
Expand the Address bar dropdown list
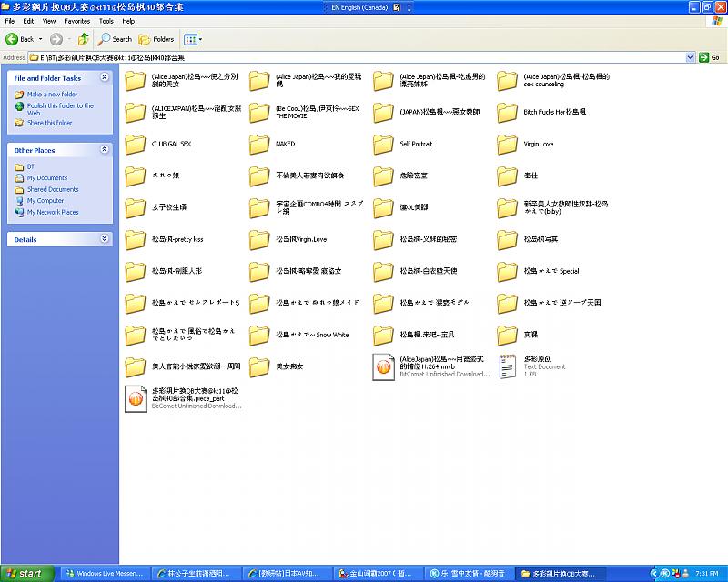tap(691, 57)
